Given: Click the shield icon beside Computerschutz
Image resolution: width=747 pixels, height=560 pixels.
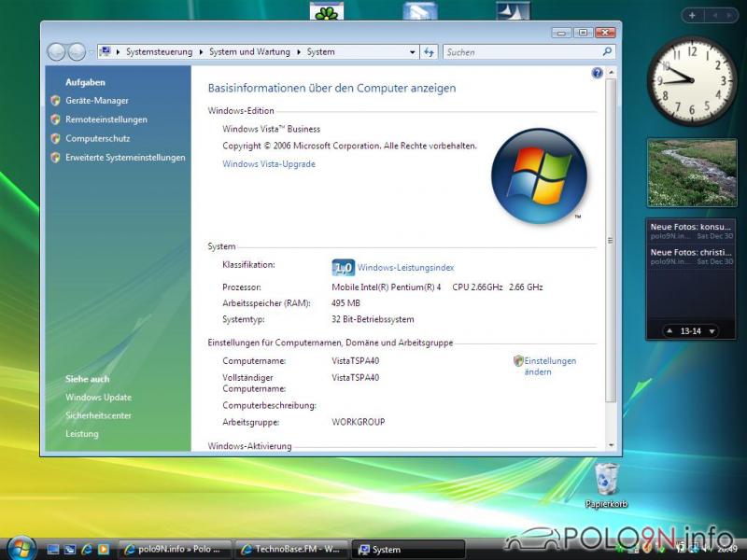Looking at the screenshot, I should tap(55, 138).
